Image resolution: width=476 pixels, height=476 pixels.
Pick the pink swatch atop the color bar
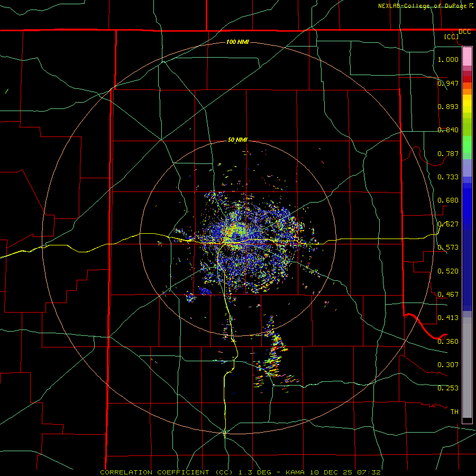coord(467,57)
